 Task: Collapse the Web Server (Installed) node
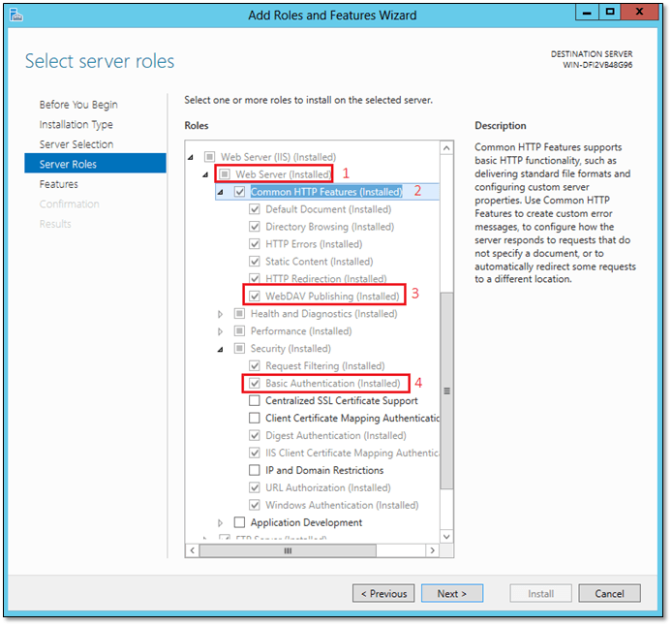(x=205, y=175)
